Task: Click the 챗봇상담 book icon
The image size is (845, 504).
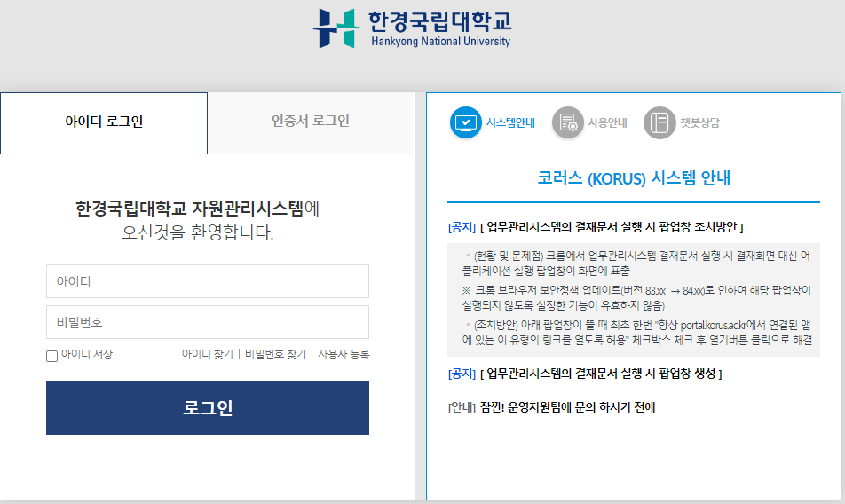Action: (x=659, y=122)
